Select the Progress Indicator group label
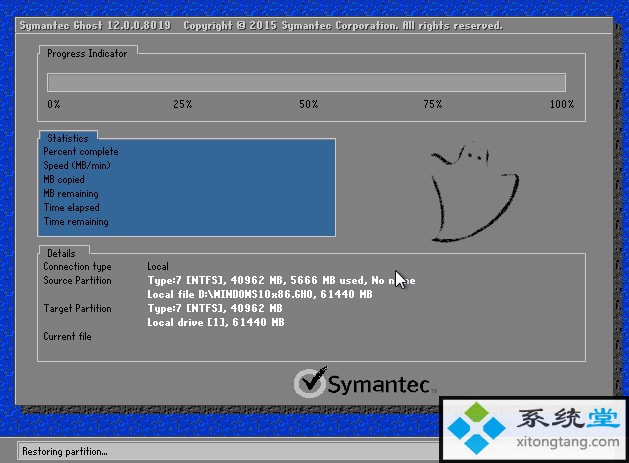Viewport: 629px width, 463px height. [x=87, y=53]
